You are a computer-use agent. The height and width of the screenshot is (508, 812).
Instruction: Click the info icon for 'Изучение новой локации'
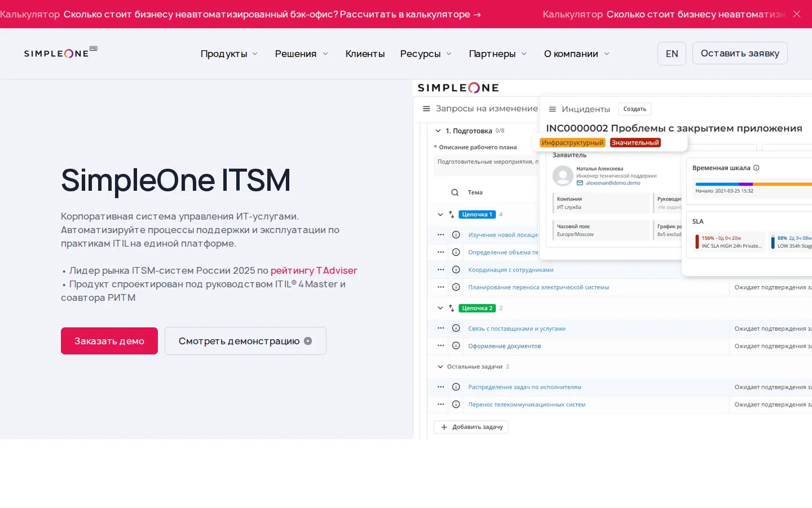(456, 235)
